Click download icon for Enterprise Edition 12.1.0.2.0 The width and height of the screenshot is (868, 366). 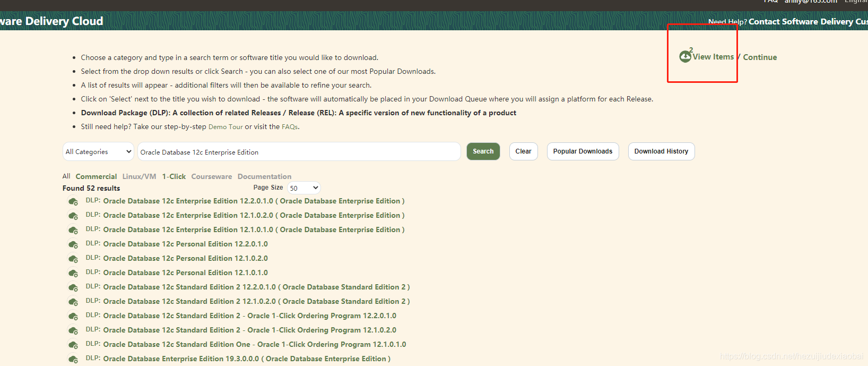coord(73,216)
